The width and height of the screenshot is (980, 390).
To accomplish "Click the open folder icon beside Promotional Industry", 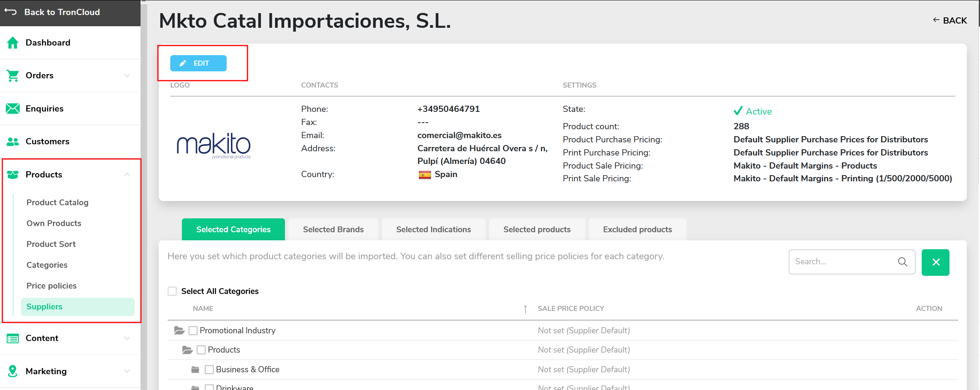I will 179,330.
